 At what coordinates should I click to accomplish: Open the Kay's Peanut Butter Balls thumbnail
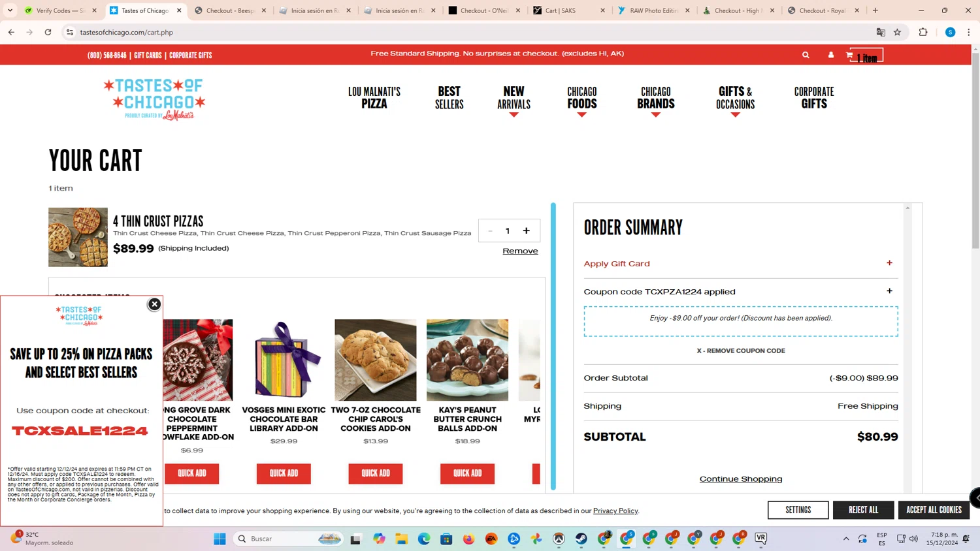467,360
